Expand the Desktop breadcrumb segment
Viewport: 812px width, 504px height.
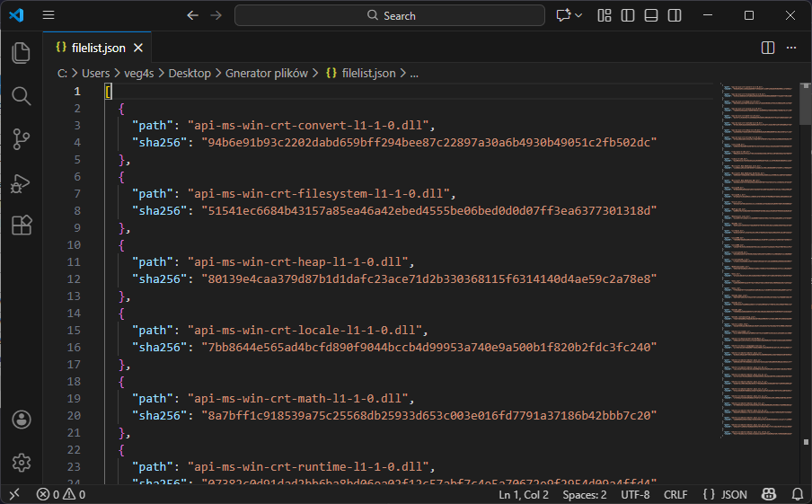click(189, 74)
